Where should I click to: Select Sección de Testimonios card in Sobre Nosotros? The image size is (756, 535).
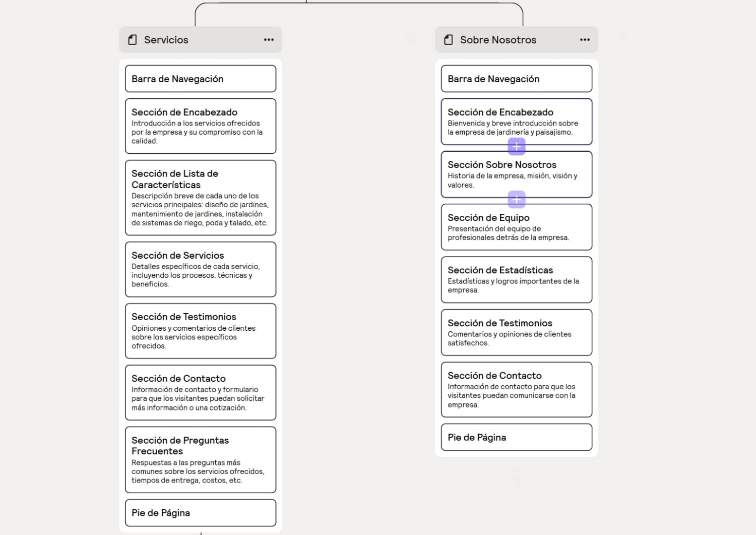click(517, 332)
